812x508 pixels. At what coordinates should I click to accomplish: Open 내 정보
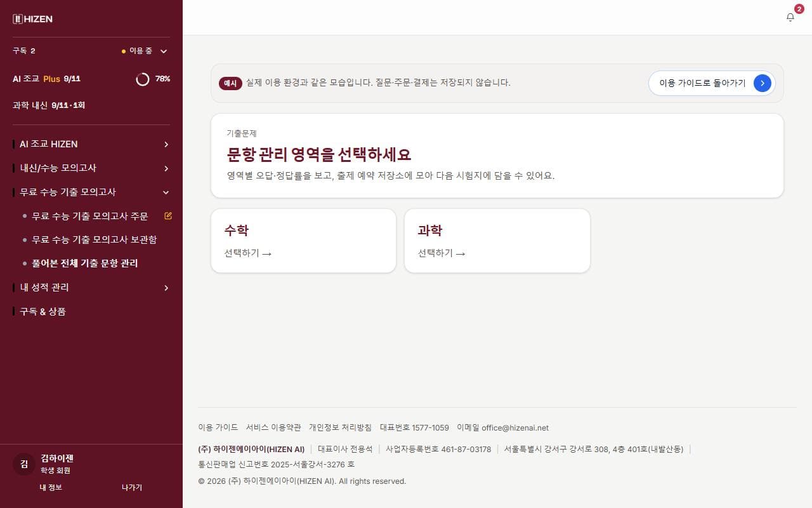point(51,487)
